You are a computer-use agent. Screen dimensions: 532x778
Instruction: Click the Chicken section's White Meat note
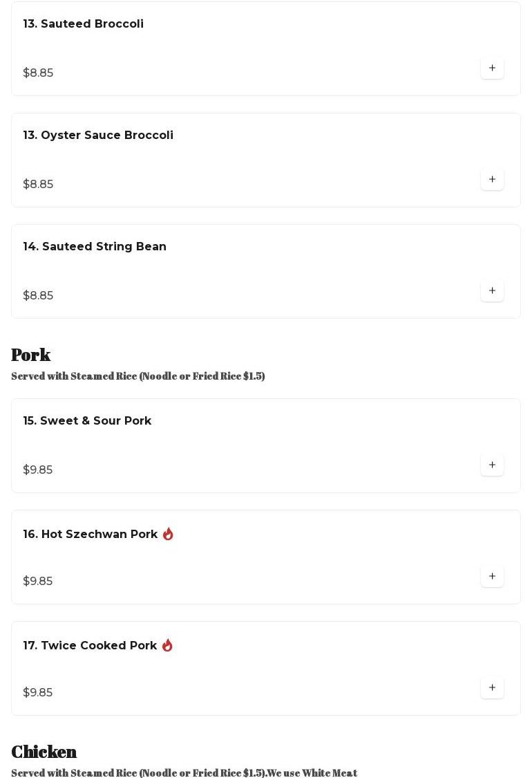(184, 772)
